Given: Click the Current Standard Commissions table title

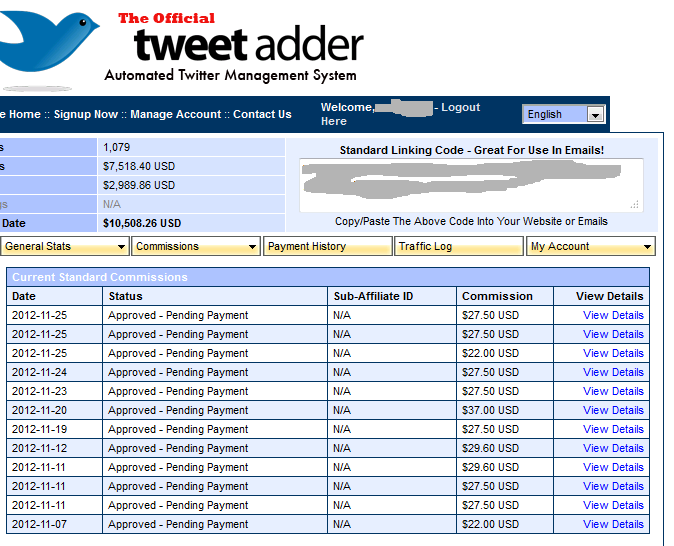Looking at the screenshot, I should (100, 277).
